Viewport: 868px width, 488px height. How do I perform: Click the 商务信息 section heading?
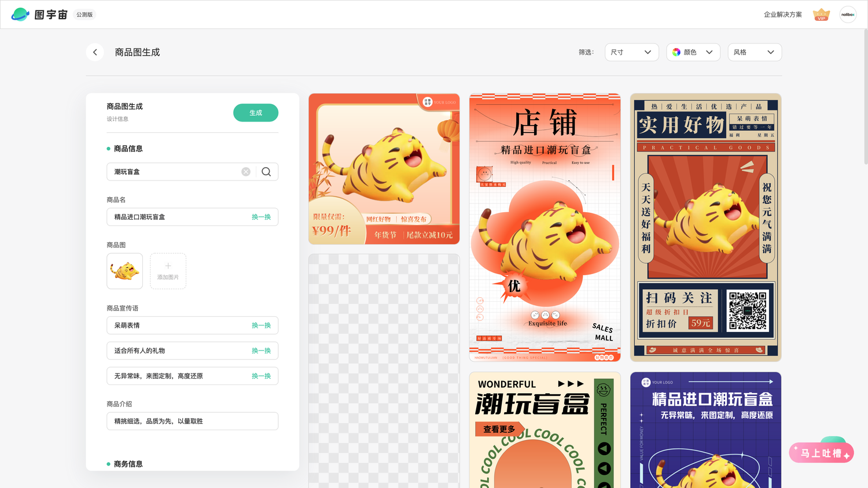point(128,464)
